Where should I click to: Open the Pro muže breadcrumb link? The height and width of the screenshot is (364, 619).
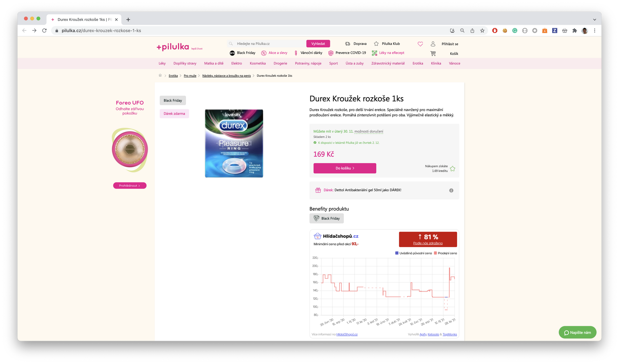(190, 76)
